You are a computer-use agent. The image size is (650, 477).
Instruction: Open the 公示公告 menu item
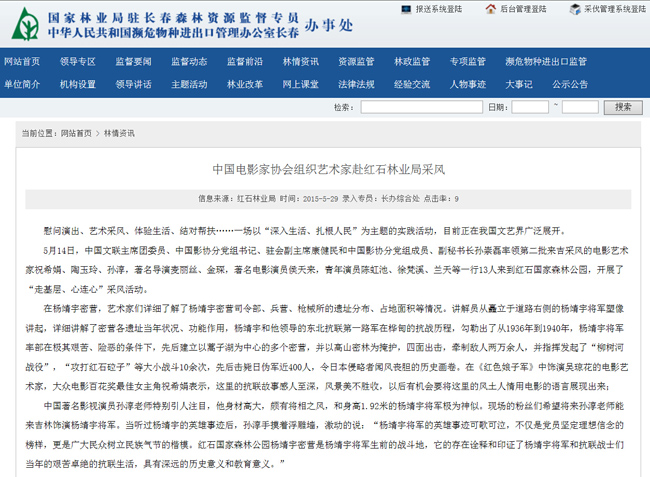(x=570, y=85)
